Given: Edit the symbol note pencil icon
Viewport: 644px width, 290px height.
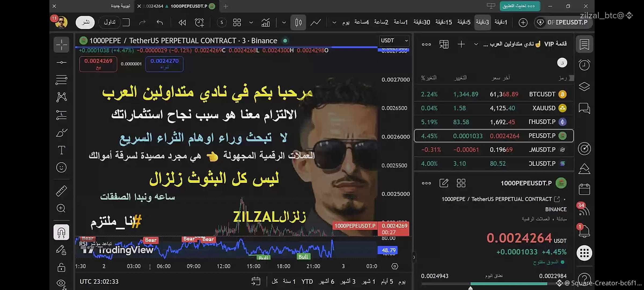Looking at the screenshot, I should (x=444, y=183).
